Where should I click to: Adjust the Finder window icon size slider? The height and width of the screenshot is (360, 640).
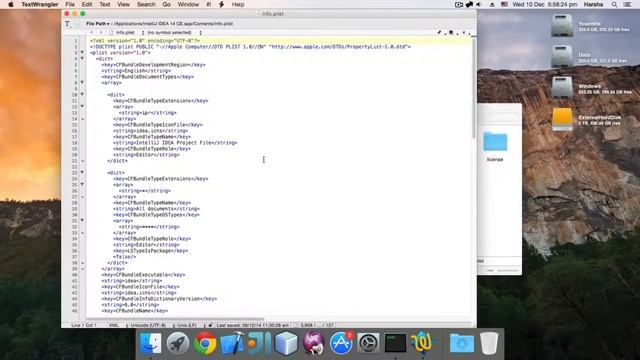[502, 270]
